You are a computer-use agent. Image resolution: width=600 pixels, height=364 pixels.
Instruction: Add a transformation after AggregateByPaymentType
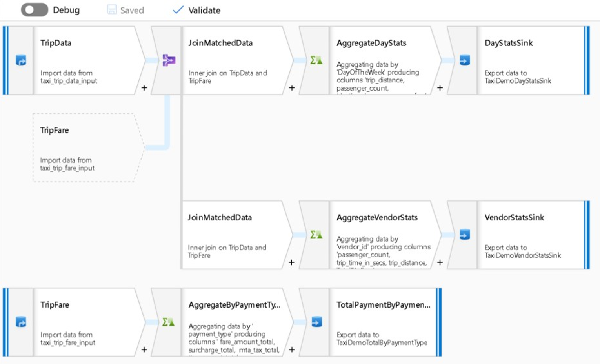(x=292, y=349)
